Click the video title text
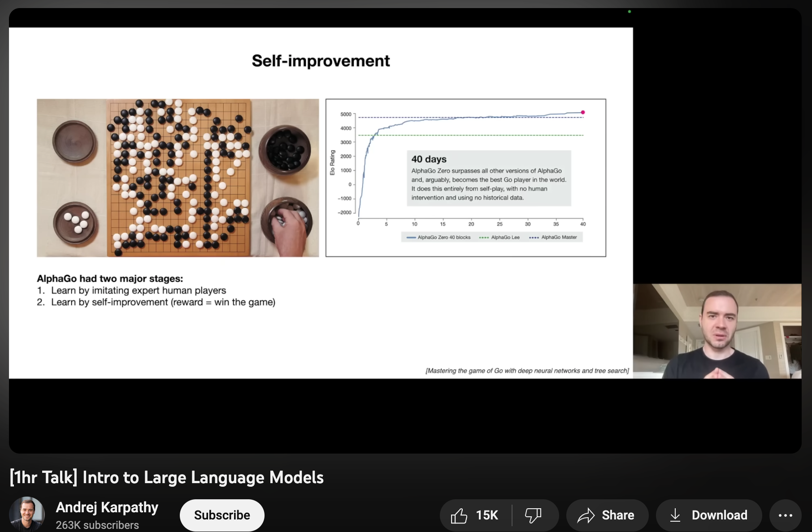 point(167,477)
